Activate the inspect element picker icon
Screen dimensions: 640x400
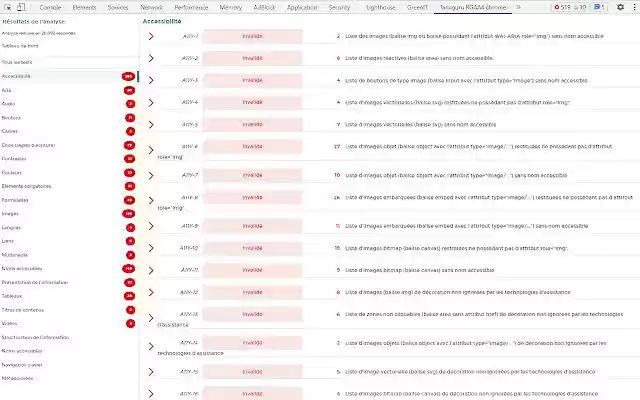coord(8,7)
